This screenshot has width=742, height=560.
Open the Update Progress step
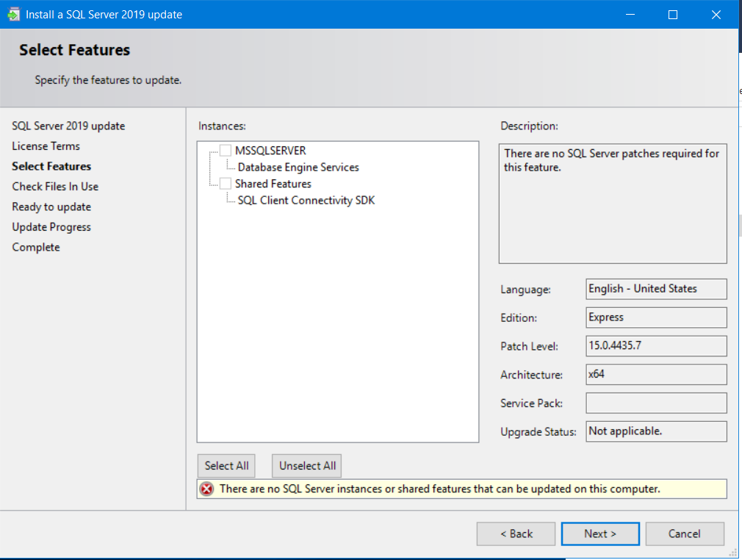pos(51,227)
